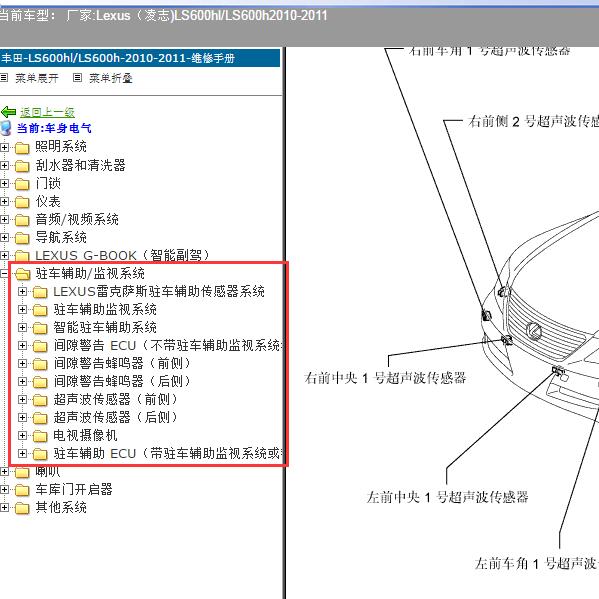Click the folder icon beside 仪表
599x599 pixels.
22,202
